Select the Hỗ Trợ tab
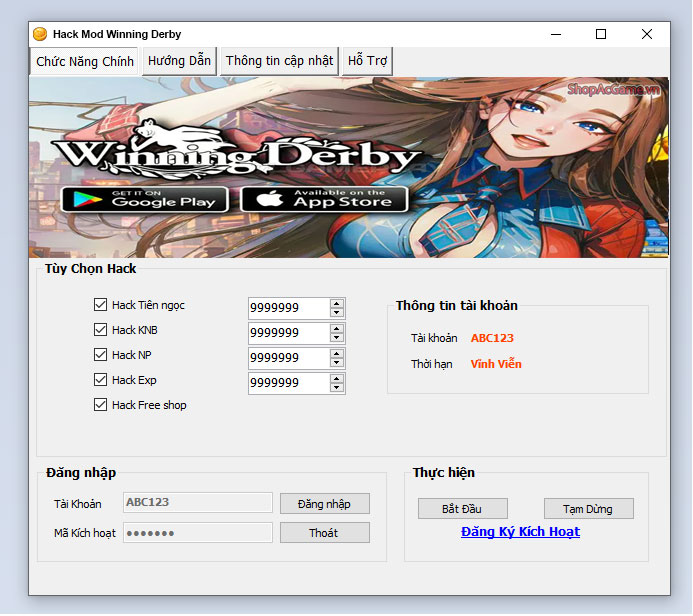Screen dimensions: 693x616 pyautogui.click(x=367, y=61)
